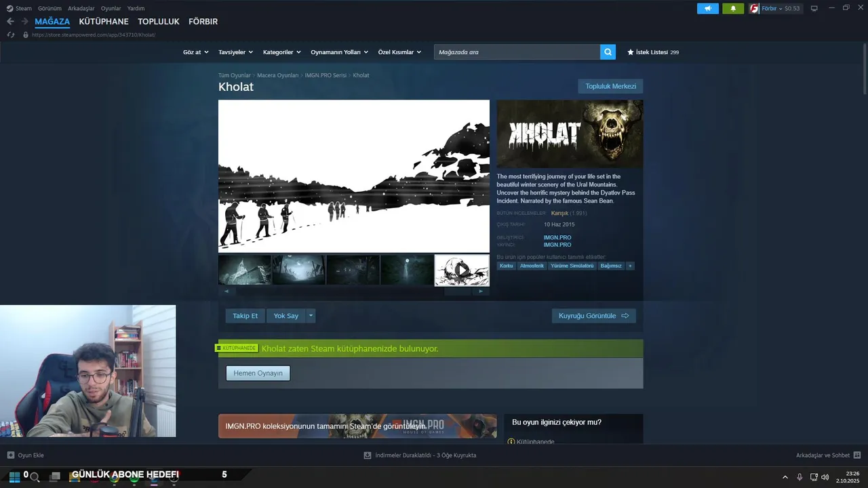Open the Oyunlar menu
Image resolution: width=868 pixels, height=488 pixels.
(x=111, y=8)
